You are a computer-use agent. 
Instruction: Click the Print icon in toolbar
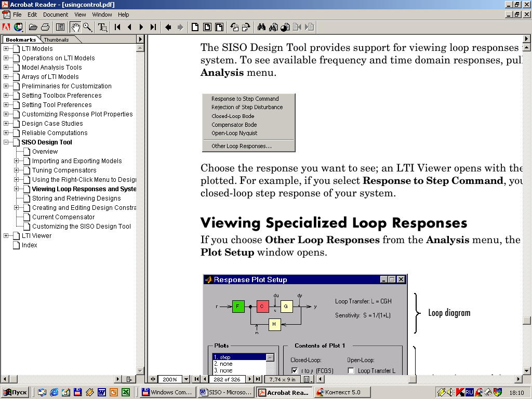[45, 27]
